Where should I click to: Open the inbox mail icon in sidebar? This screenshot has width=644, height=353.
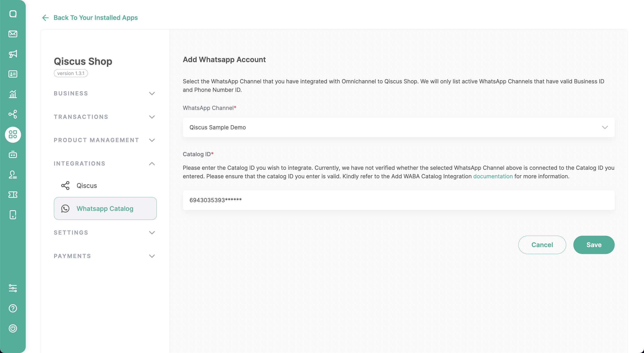click(x=13, y=34)
